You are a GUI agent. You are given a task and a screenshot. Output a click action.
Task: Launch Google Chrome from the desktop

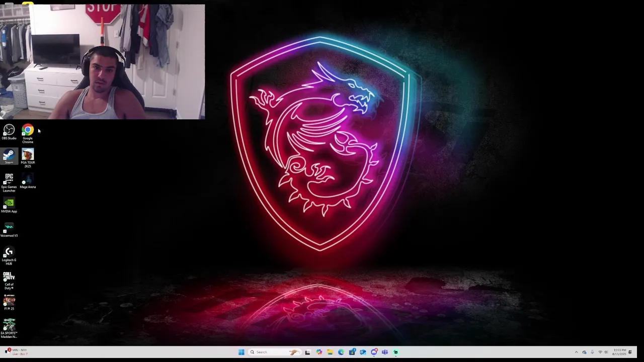point(28,134)
